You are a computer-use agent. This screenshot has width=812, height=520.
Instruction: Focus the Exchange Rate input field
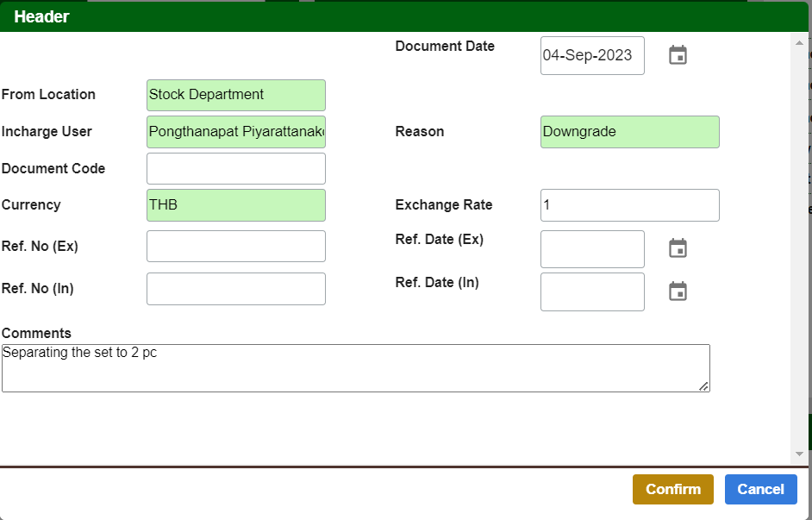coord(629,205)
